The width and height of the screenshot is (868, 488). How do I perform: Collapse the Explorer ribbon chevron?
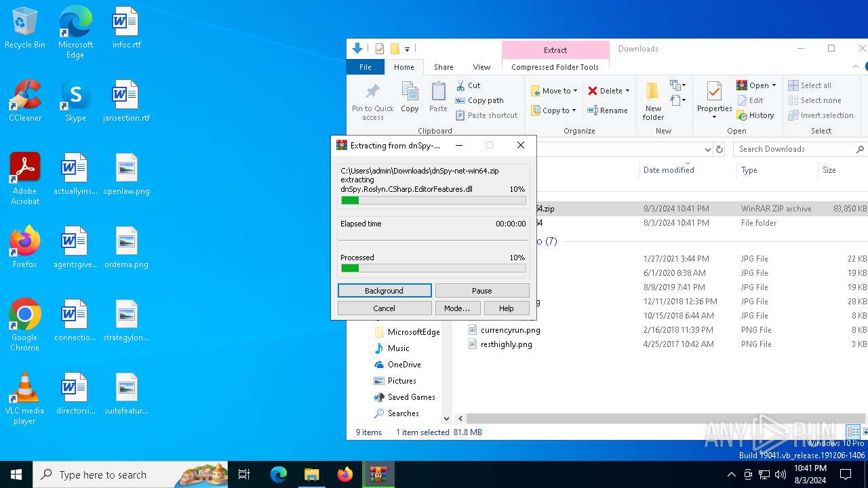coord(856,67)
